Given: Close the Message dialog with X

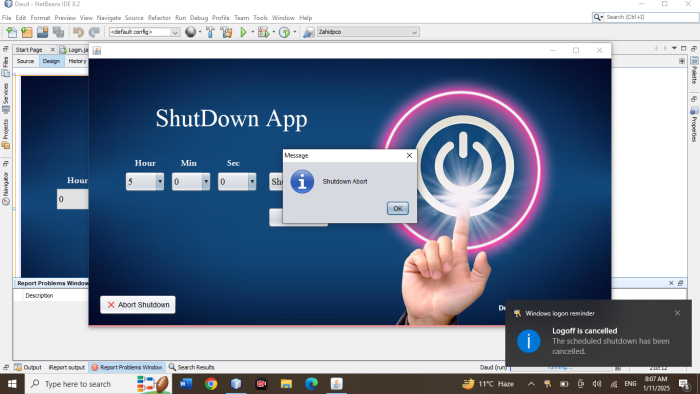Looking at the screenshot, I should pos(409,155).
